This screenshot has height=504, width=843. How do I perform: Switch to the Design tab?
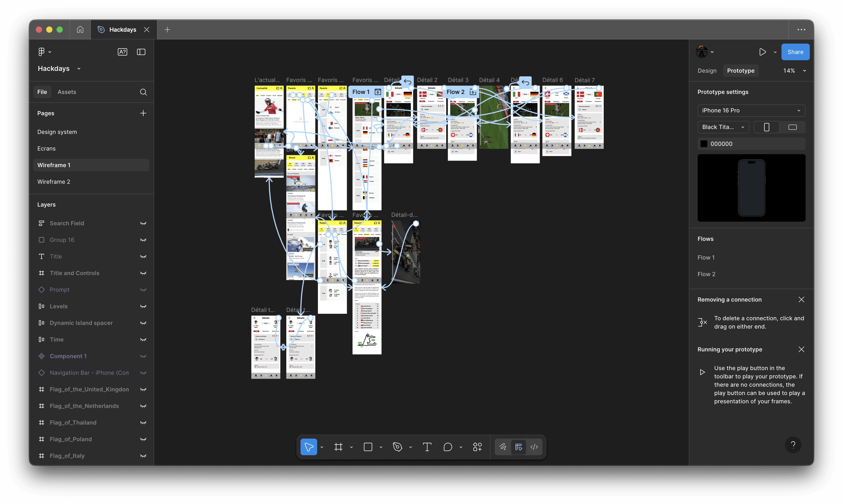click(707, 71)
